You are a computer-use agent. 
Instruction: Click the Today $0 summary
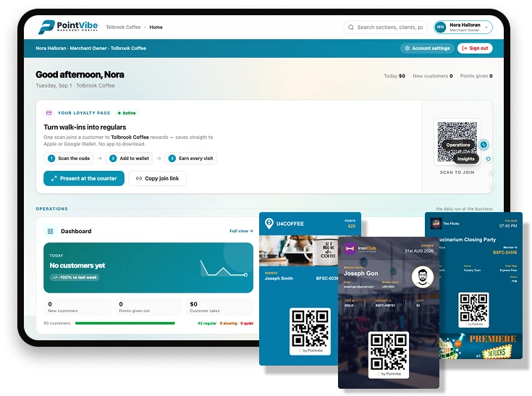[x=394, y=76]
